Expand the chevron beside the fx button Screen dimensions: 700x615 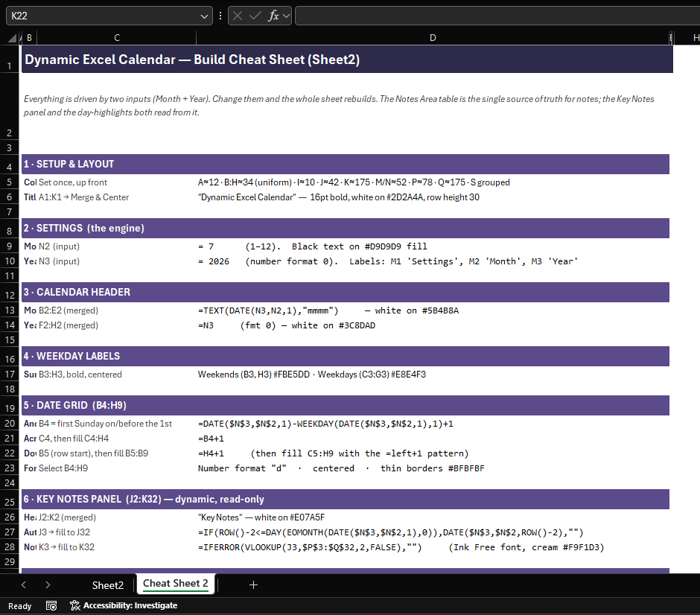pos(286,16)
